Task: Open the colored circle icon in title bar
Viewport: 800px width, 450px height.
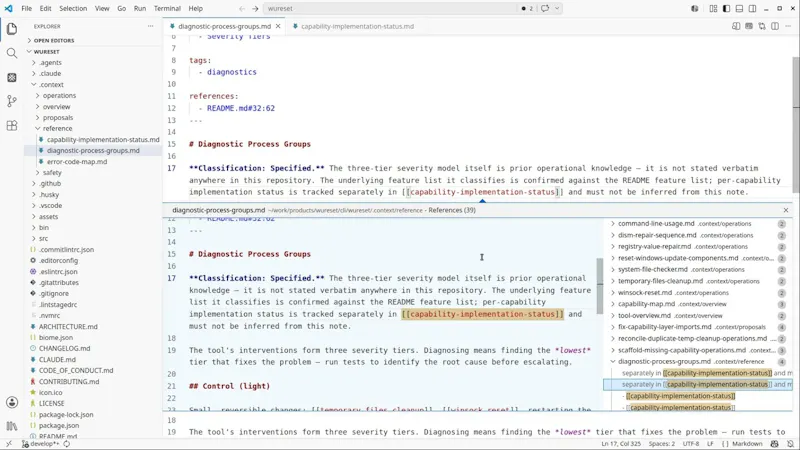Action: [x=694, y=8]
